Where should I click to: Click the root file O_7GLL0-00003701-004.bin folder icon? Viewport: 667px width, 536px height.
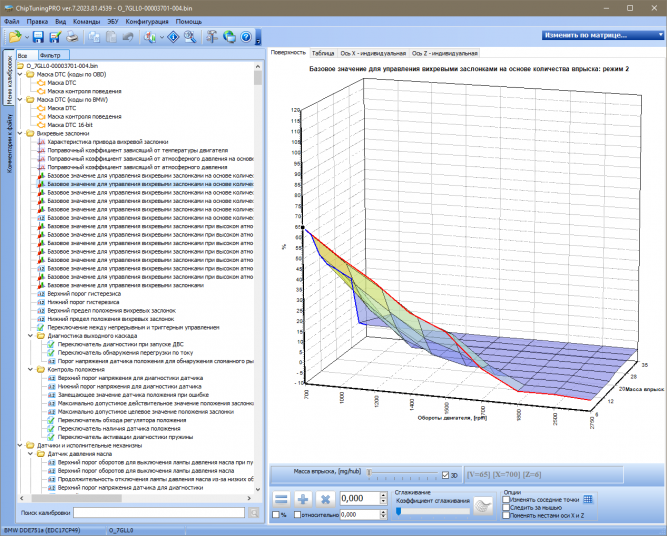20,66
